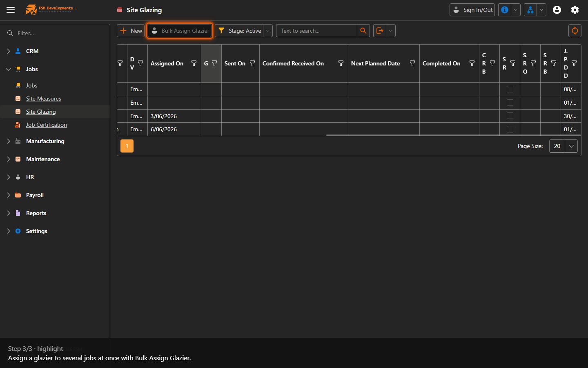Click the Reports icon in sidebar
This screenshot has width=588, height=368.
pyautogui.click(x=18, y=213)
